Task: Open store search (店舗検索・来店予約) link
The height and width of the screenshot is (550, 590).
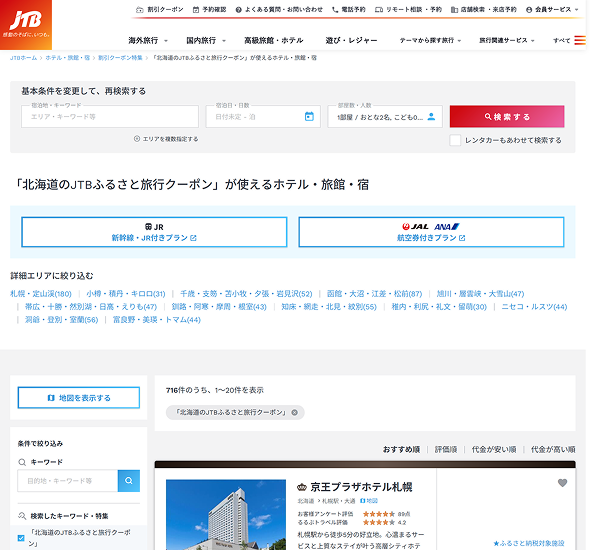Action: coord(484,9)
